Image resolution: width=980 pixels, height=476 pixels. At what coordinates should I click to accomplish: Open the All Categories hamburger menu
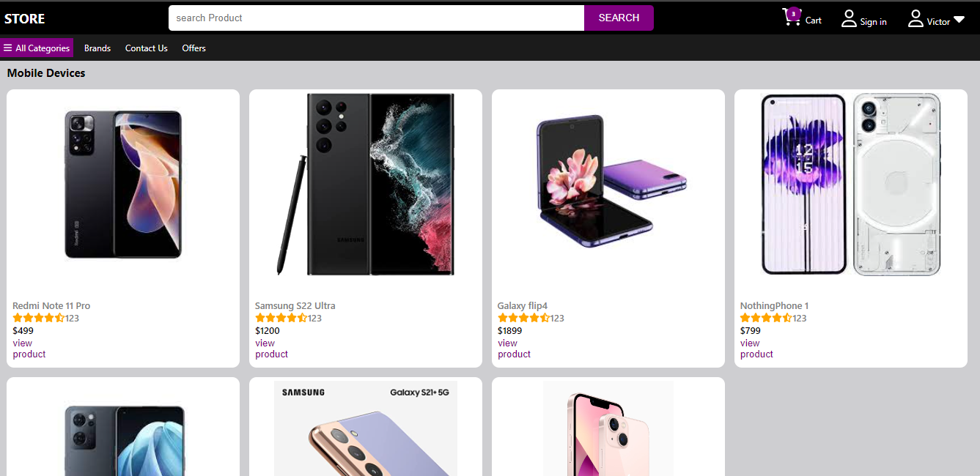[x=37, y=48]
